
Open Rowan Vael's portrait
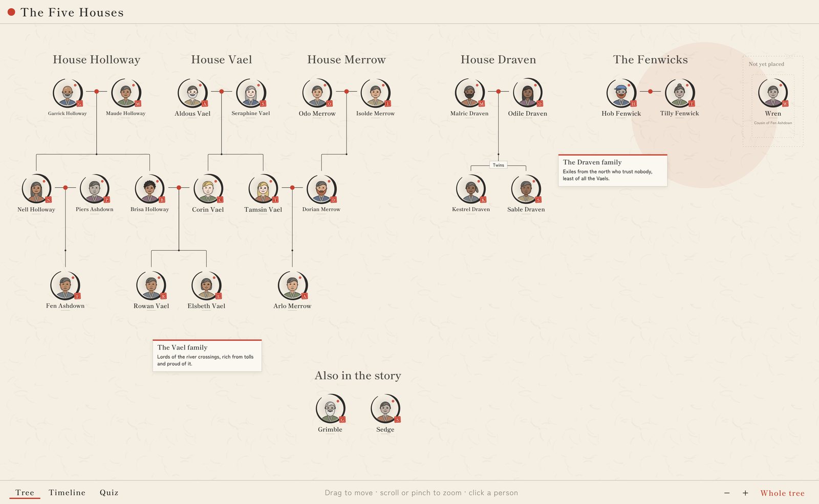[x=152, y=285]
